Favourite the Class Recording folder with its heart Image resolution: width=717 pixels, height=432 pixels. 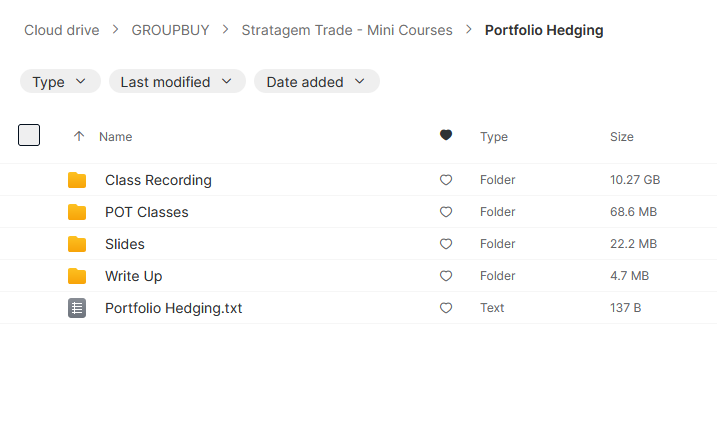446,180
